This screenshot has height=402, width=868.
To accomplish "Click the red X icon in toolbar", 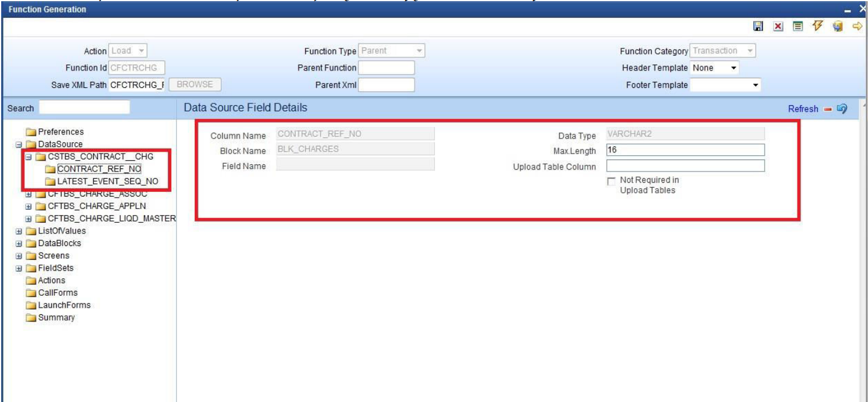I will (777, 26).
